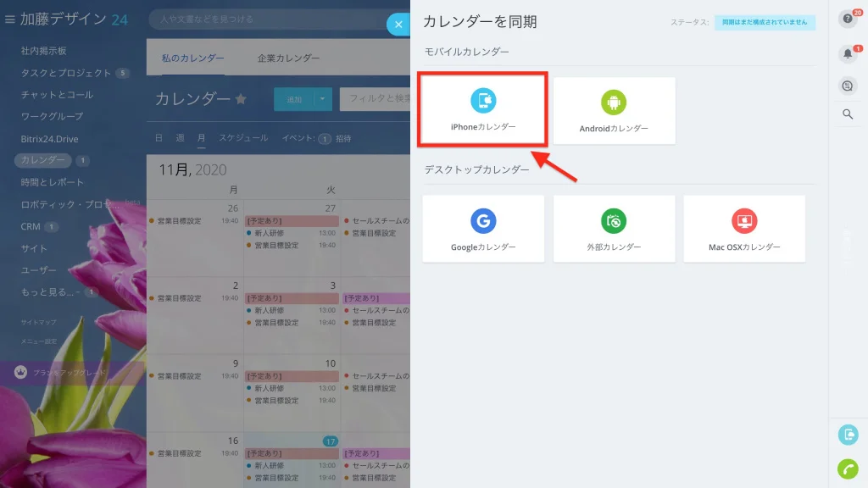This screenshot has height=488, width=868.
Task: Switch to スケジュール view
Action: 243,138
